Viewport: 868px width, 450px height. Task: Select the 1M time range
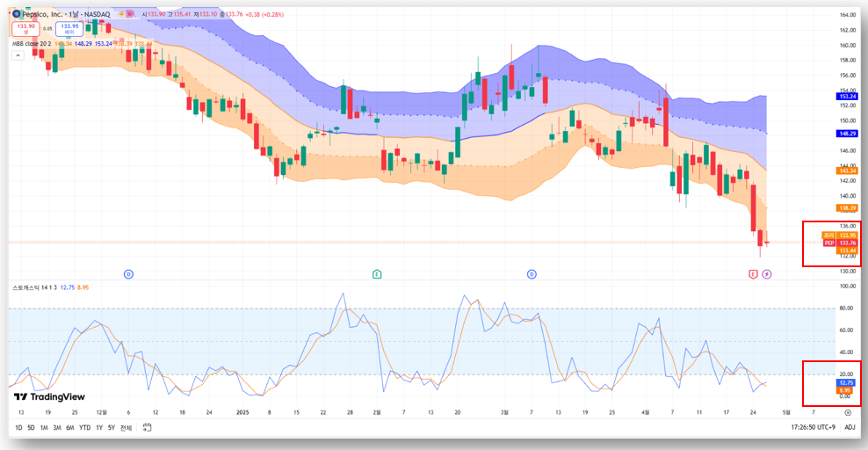(44, 428)
